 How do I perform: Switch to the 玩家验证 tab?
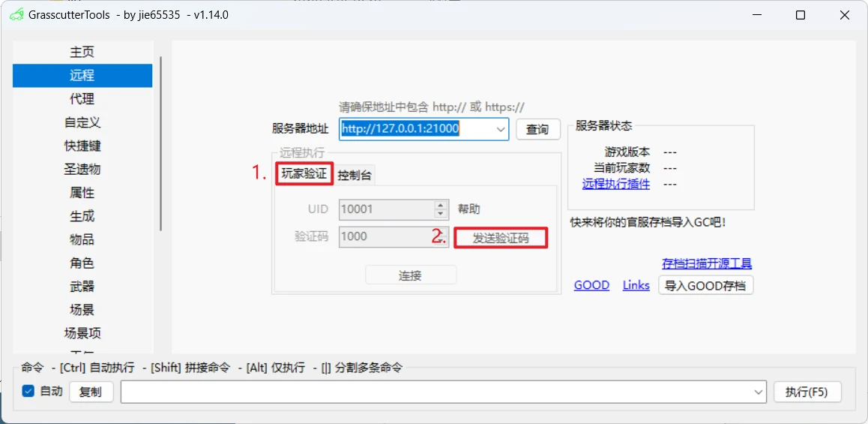pyautogui.click(x=304, y=175)
